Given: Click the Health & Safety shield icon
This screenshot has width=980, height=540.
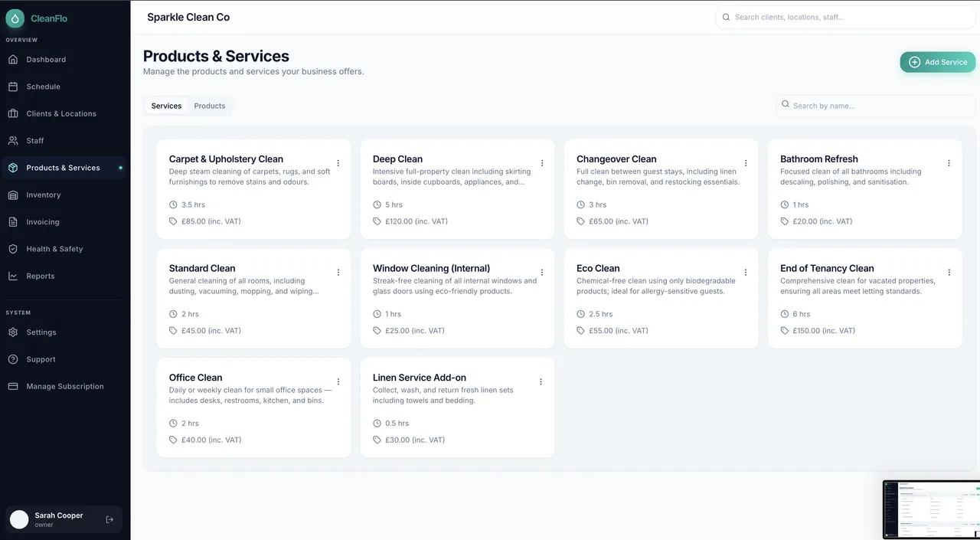Looking at the screenshot, I should (13, 249).
